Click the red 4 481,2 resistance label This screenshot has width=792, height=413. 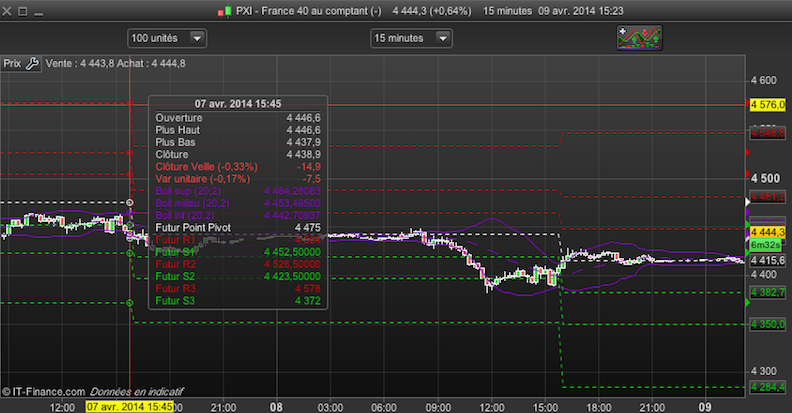click(767, 197)
